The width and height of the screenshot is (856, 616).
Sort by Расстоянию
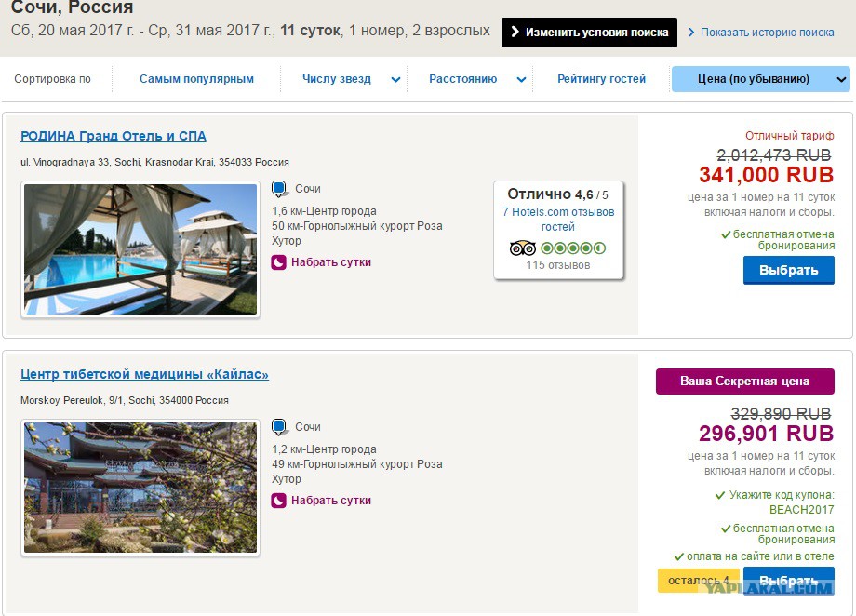(x=463, y=79)
